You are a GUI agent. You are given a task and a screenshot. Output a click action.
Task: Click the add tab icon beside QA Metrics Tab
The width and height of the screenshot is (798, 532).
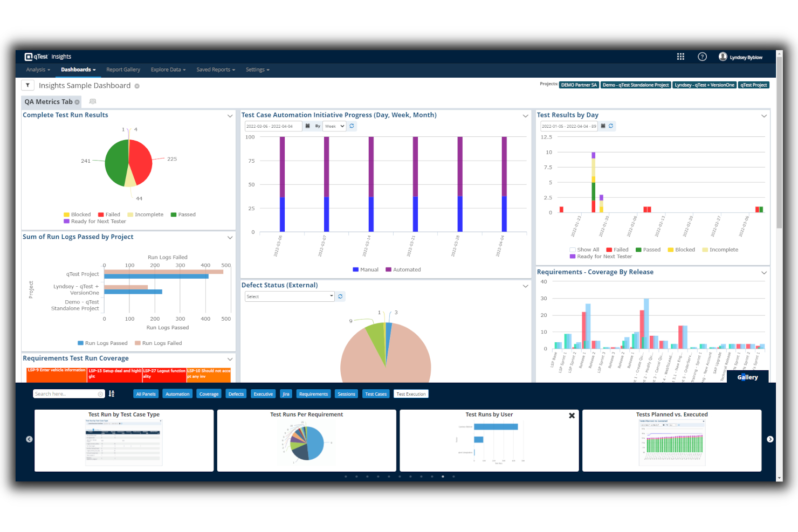(93, 101)
